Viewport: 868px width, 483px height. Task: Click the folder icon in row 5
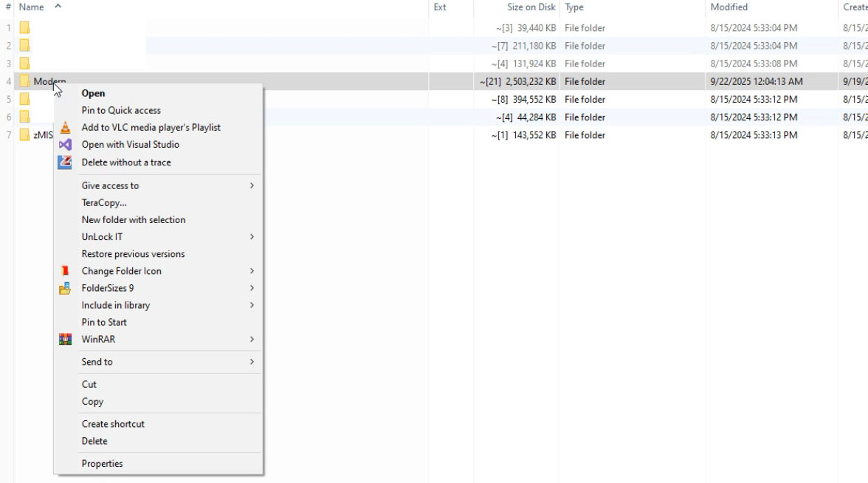click(x=24, y=99)
